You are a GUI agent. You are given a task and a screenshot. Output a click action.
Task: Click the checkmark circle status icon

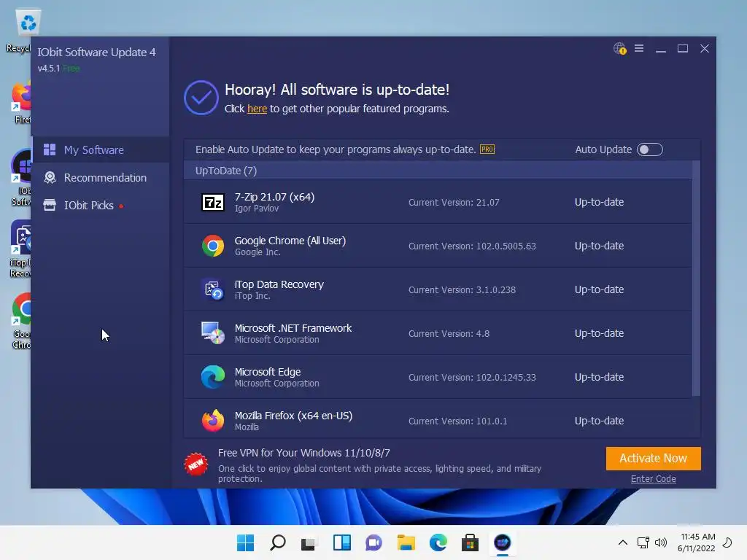coord(201,98)
